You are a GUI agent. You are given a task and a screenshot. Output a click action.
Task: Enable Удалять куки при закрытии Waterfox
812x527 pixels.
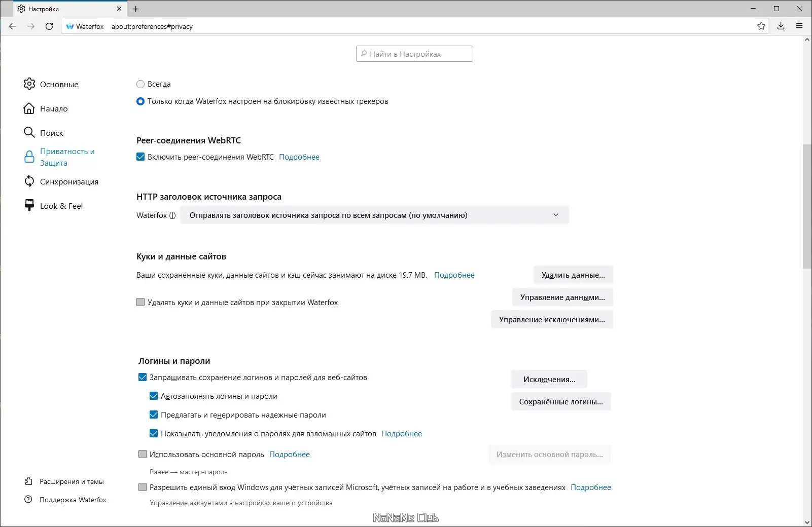140,303
